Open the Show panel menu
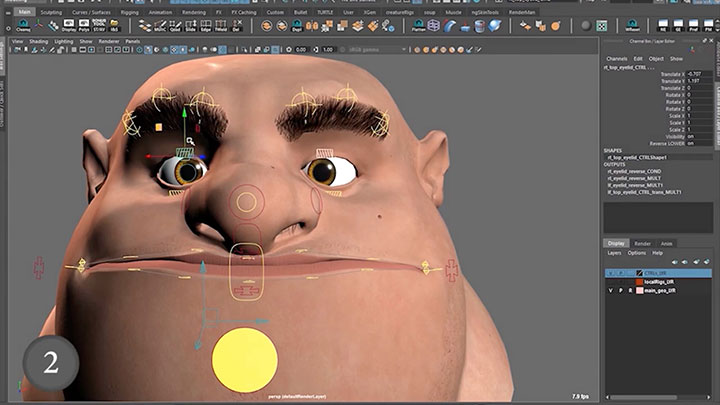 86,41
